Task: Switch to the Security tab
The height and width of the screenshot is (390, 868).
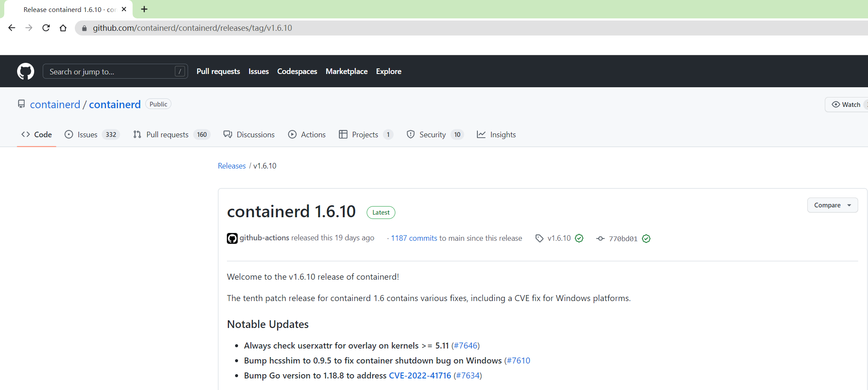Action: click(x=435, y=134)
